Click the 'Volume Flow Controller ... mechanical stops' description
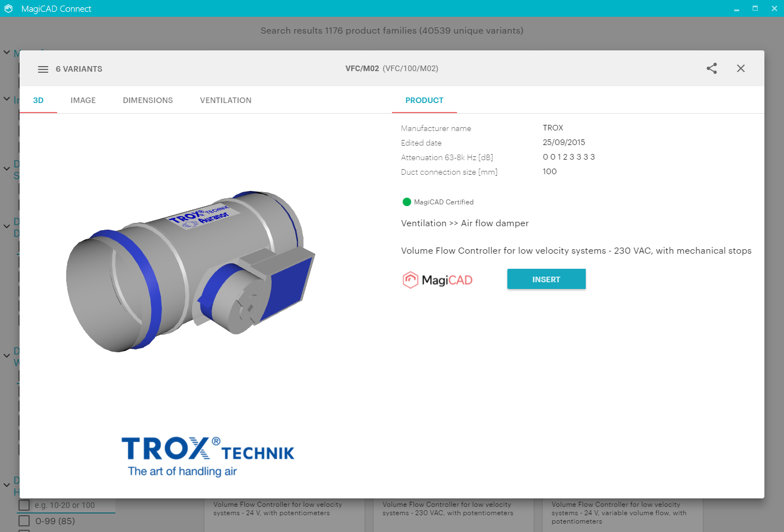 point(576,251)
